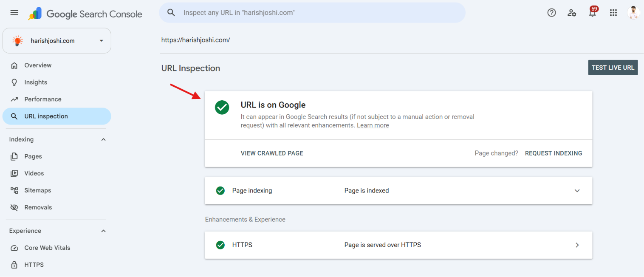
Task: Click the 'Page is indexed' status text
Action: click(367, 191)
